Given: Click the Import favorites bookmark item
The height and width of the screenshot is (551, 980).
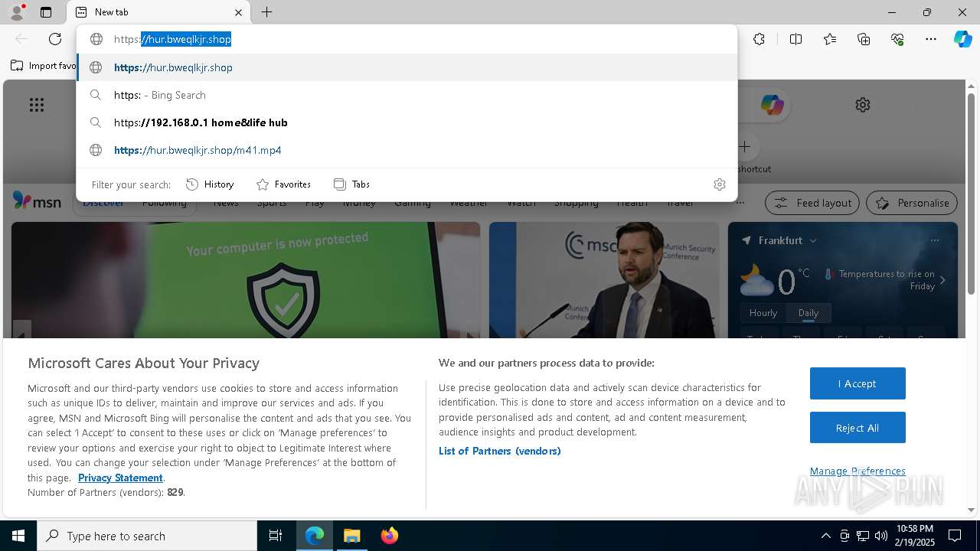Looking at the screenshot, I should pos(44,66).
